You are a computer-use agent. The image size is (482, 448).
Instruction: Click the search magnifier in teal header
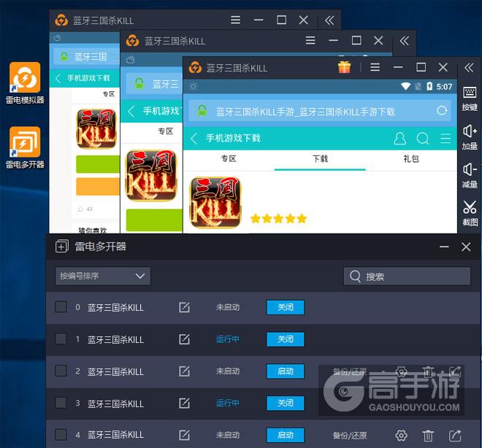423,139
